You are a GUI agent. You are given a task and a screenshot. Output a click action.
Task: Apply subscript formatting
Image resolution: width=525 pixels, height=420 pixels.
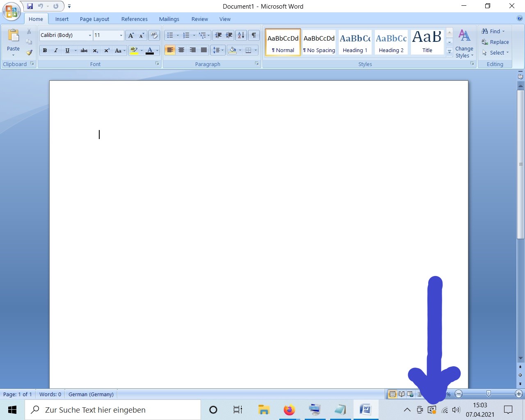pyautogui.click(x=95, y=50)
